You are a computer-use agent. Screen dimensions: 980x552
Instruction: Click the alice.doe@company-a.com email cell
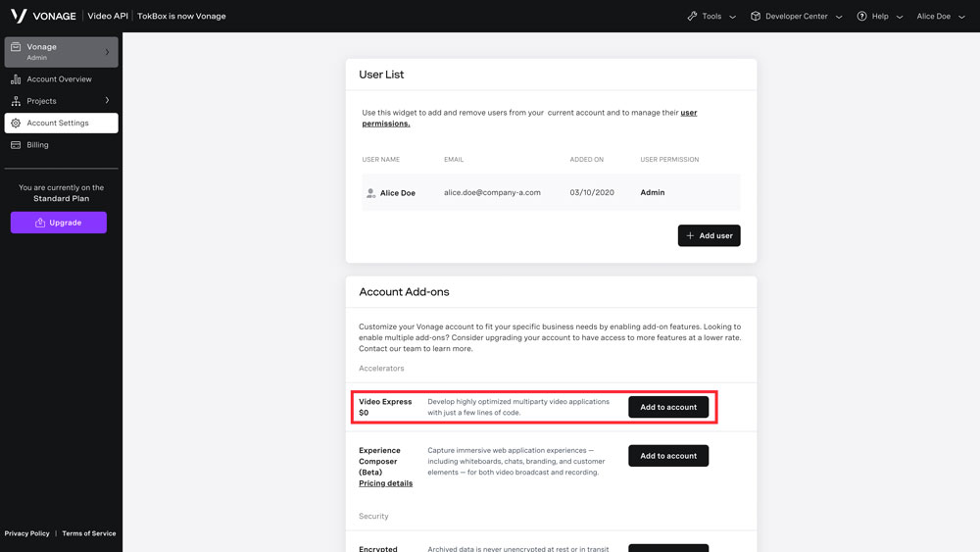(492, 192)
